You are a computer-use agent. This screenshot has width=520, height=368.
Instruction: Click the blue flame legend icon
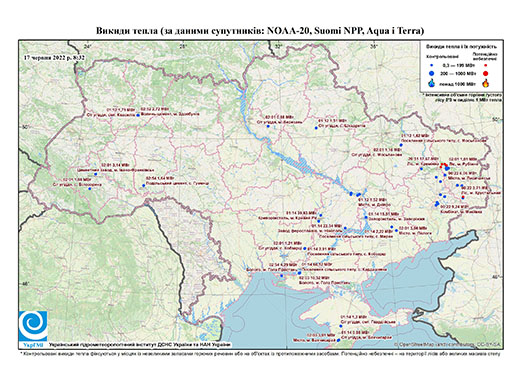click(x=432, y=83)
